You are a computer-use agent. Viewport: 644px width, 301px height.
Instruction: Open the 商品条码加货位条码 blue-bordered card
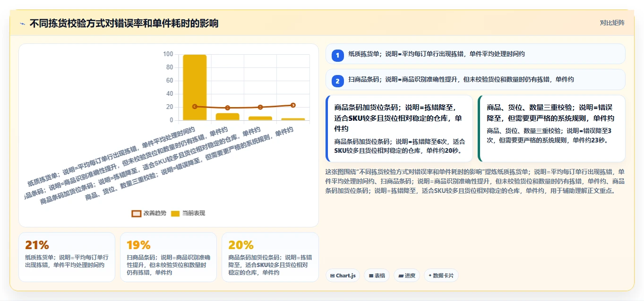point(399,128)
